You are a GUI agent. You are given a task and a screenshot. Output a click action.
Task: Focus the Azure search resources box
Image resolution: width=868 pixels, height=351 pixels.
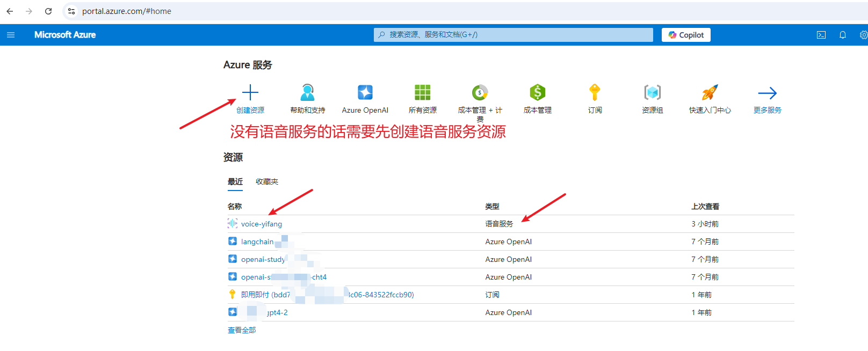(513, 35)
